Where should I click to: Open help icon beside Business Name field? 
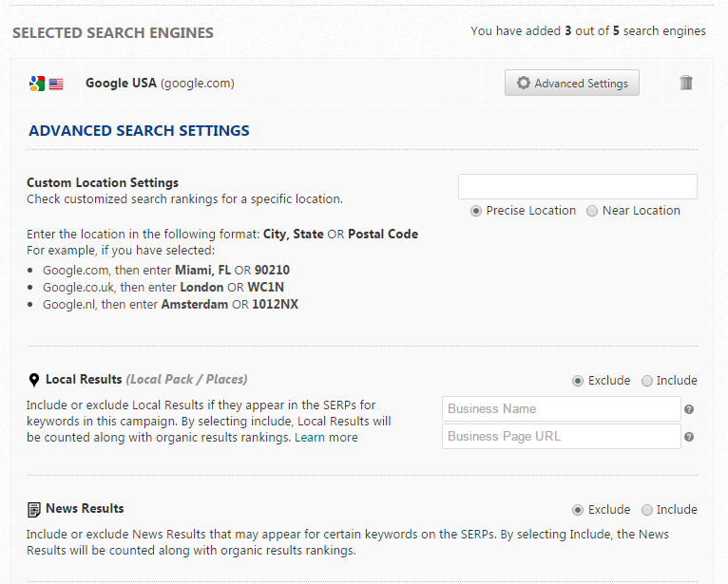tap(689, 409)
